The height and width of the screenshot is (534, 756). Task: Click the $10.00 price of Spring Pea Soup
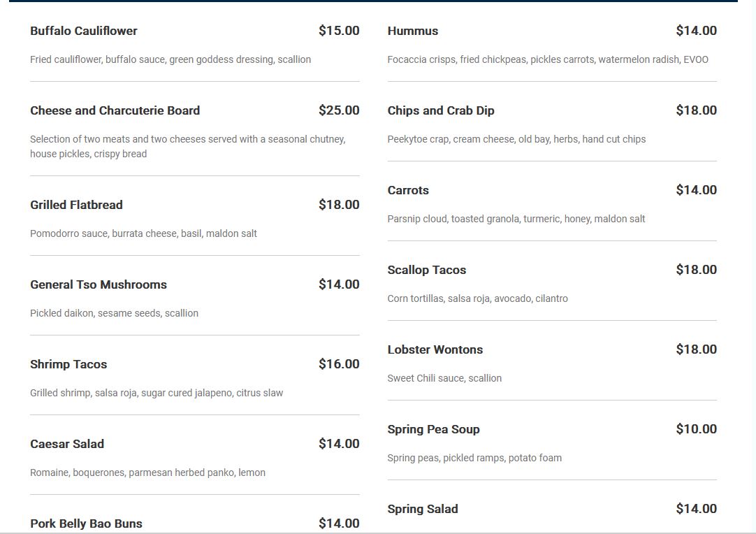696,429
